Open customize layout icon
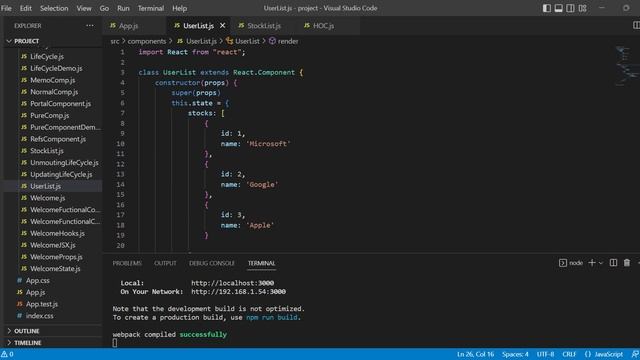This screenshot has height=360, width=640. point(582,8)
